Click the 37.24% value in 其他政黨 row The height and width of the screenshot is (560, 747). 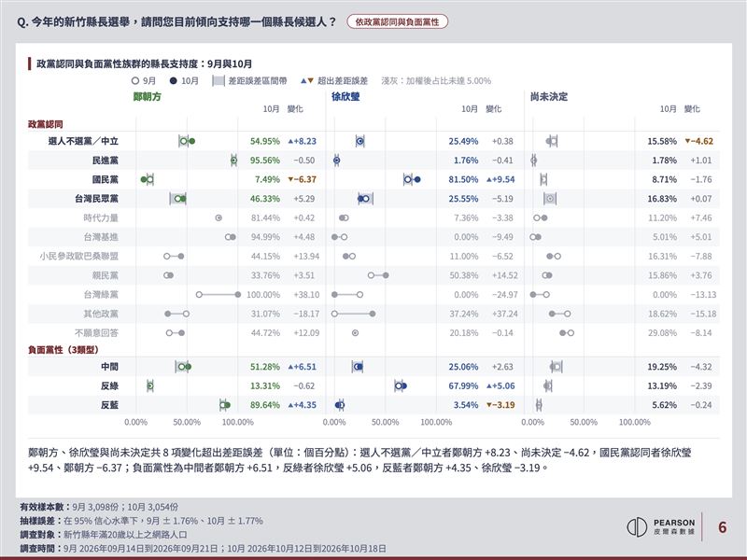(x=463, y=314)
